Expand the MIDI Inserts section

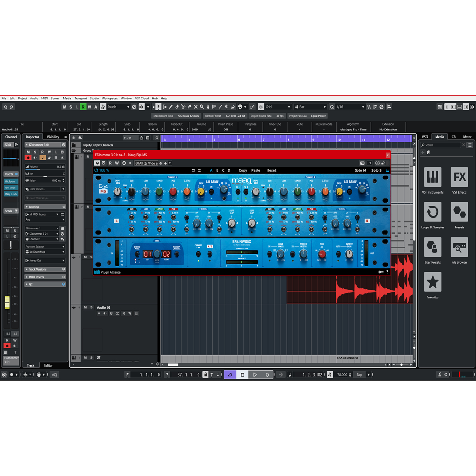point(45,277)
